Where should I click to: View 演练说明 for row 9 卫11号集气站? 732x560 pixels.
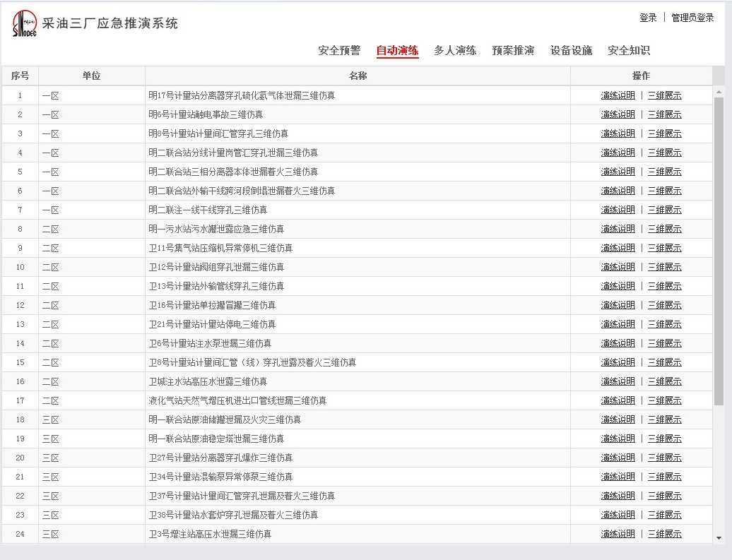pyautogui.click(x=618, y=248)
